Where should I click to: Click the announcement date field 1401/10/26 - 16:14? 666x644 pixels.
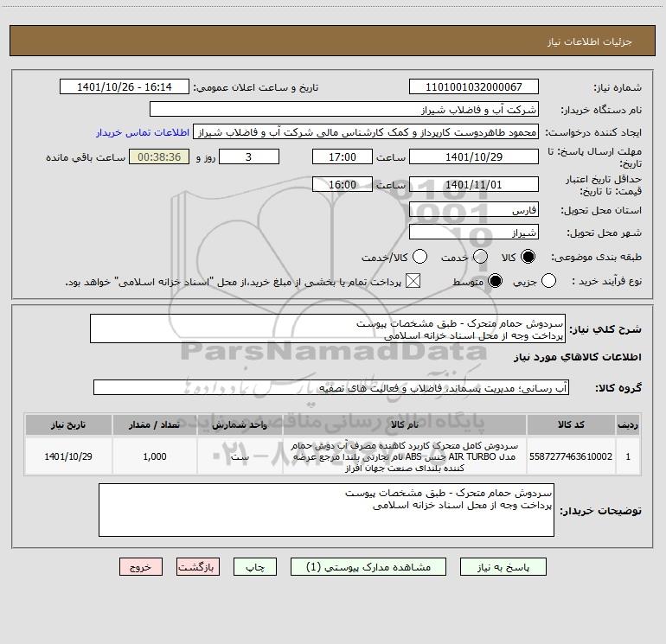(125, 87)
